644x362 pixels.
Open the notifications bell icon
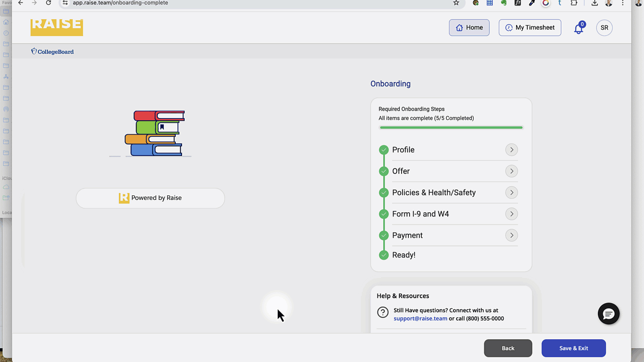point(579,29)
